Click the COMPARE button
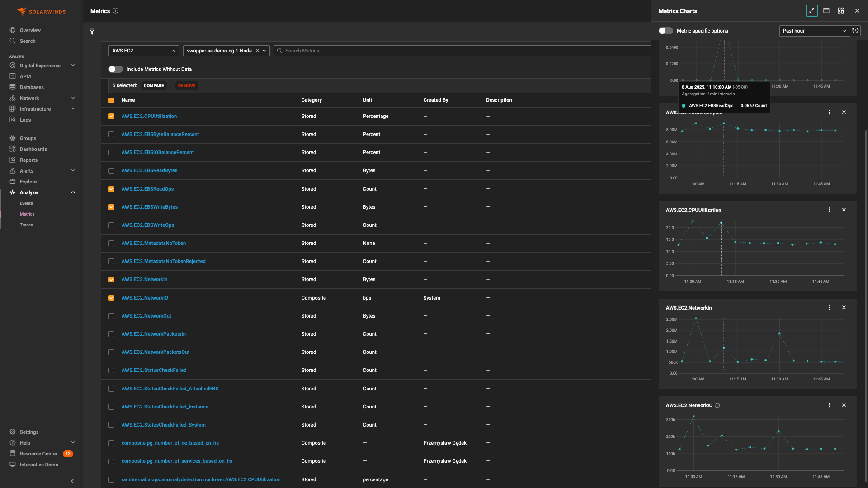This screenshot has width=868, height=488. pos(154,86)
